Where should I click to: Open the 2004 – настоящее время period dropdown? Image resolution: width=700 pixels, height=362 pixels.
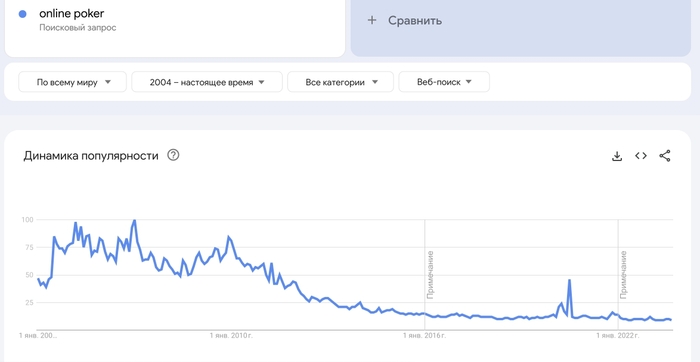(x=207, y=82)
